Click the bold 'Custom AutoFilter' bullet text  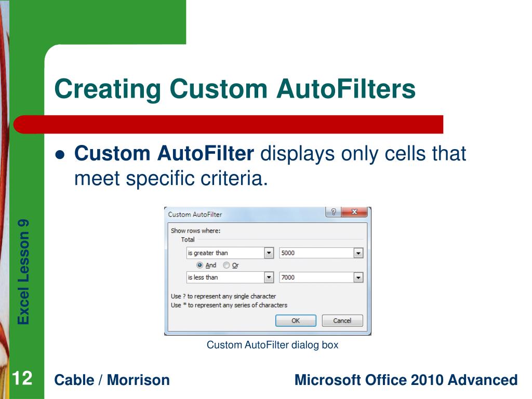(x=164, y=153)
